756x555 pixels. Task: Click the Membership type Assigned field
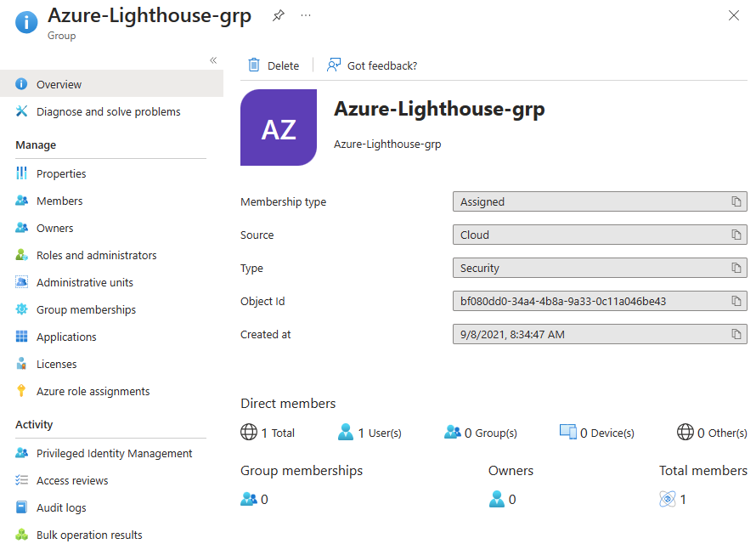point(600,201)
